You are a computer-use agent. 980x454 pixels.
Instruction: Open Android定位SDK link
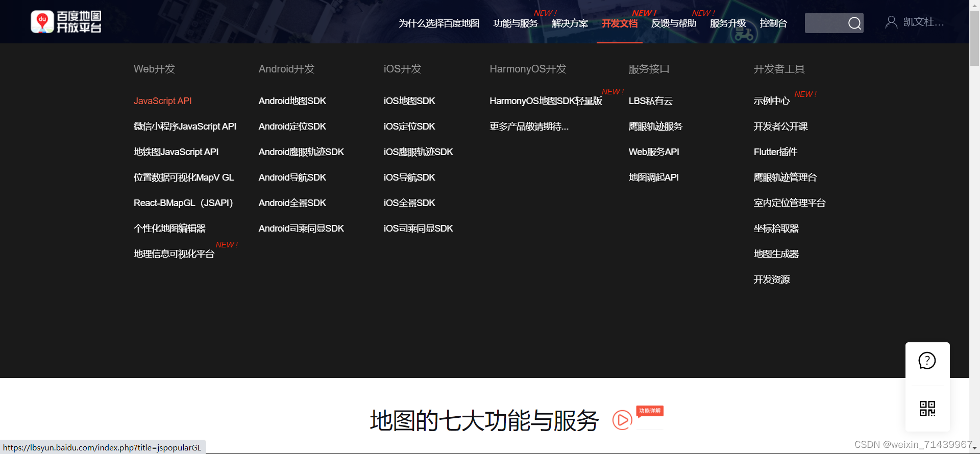pyautogui.click(x=292, y=127)
